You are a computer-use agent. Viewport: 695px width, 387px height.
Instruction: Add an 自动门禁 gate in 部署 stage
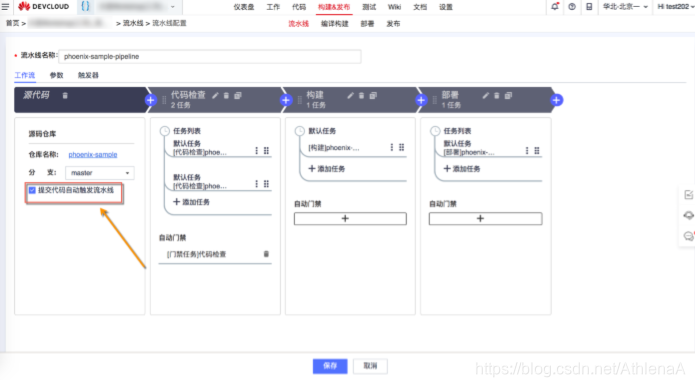point(485,219)
